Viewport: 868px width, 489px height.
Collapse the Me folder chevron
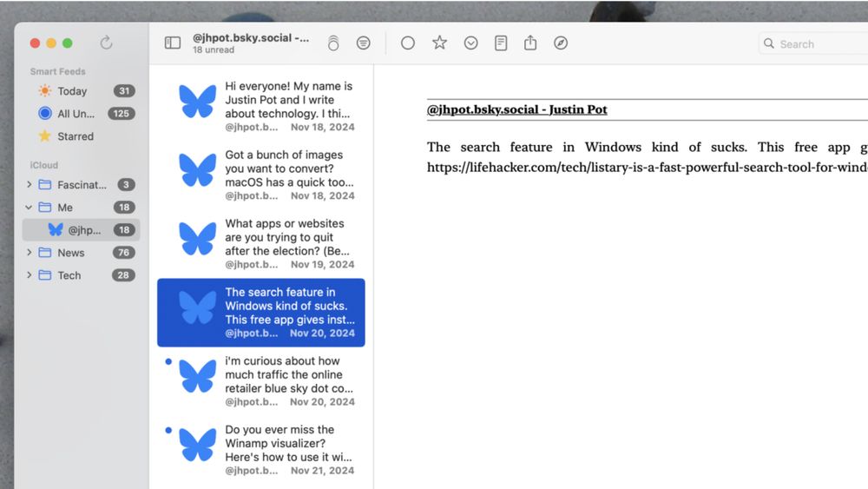[29, 207]
